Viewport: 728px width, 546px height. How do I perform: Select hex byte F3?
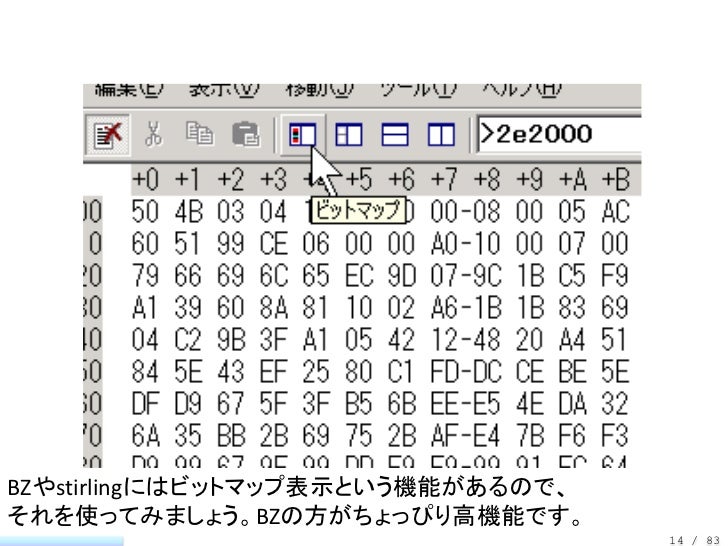[x=616, y=436]
